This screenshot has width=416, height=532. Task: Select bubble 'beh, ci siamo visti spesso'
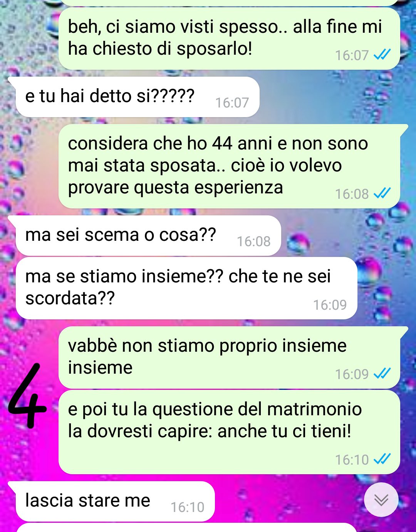229,39
